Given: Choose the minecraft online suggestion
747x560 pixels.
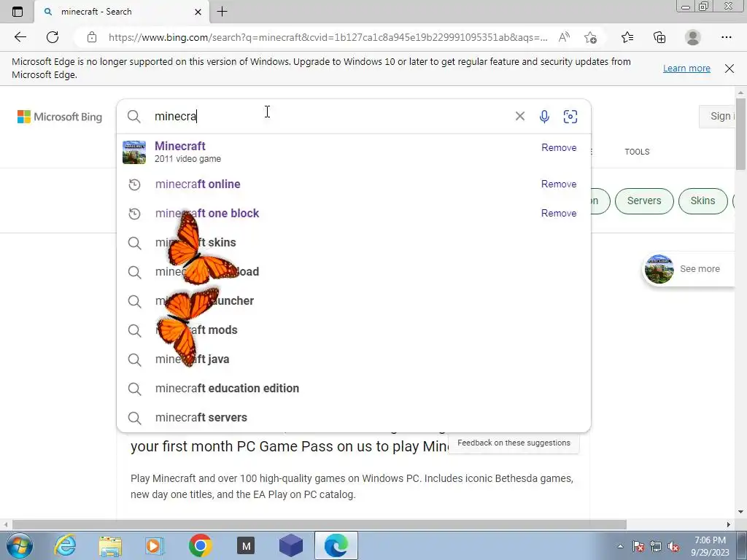Looking at the screenshot, I should pos(354,184).
